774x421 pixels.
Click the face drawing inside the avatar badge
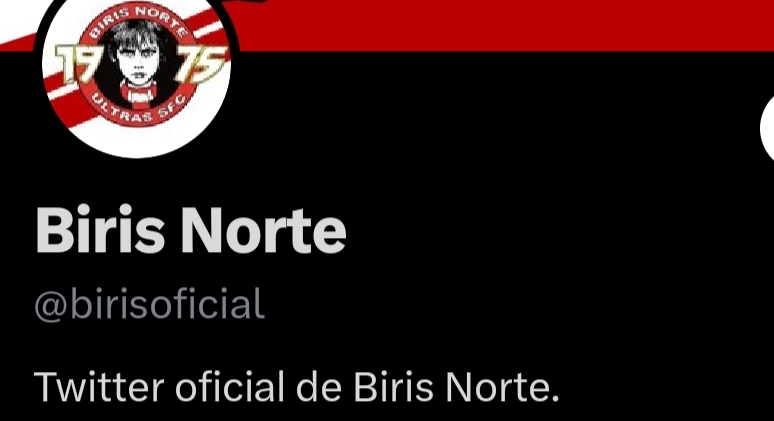click(137, 58)
